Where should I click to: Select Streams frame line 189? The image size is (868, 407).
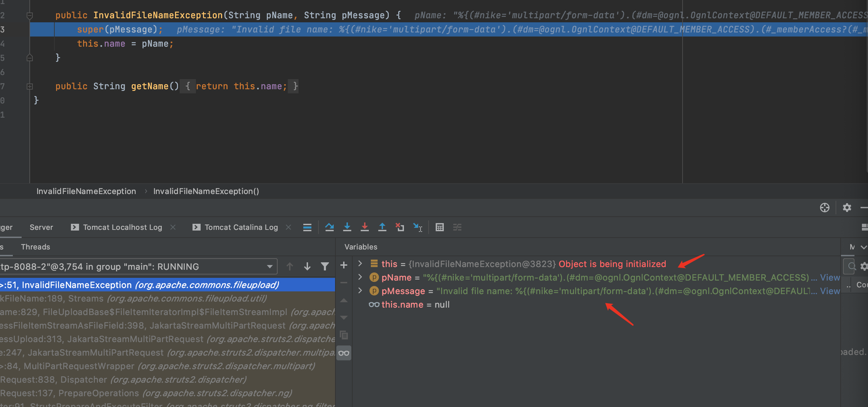click(168, 298)
